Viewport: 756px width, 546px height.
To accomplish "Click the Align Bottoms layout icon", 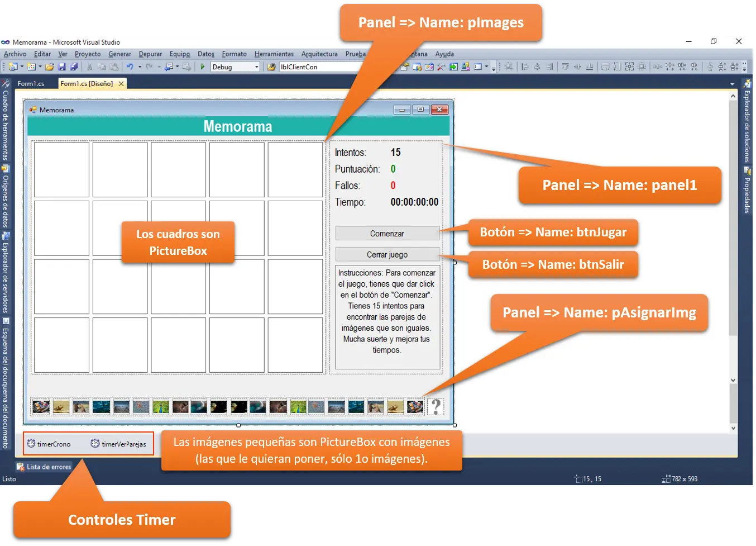I will 590,67.
